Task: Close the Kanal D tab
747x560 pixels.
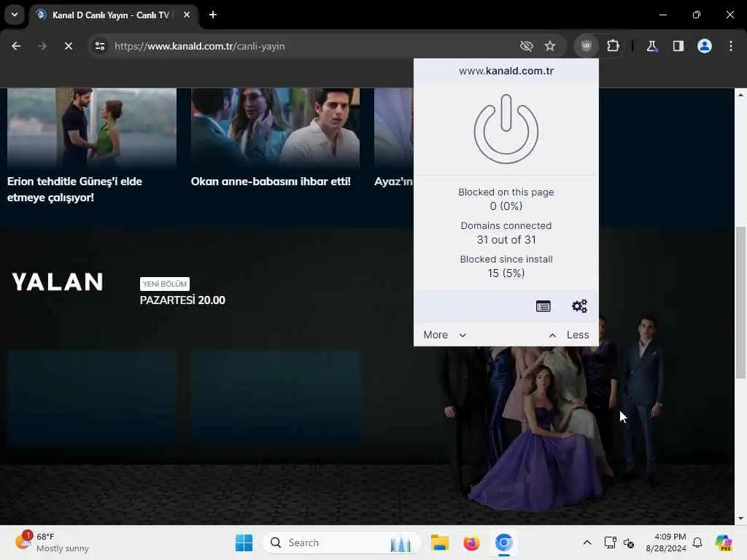Action: pos(187,15)
